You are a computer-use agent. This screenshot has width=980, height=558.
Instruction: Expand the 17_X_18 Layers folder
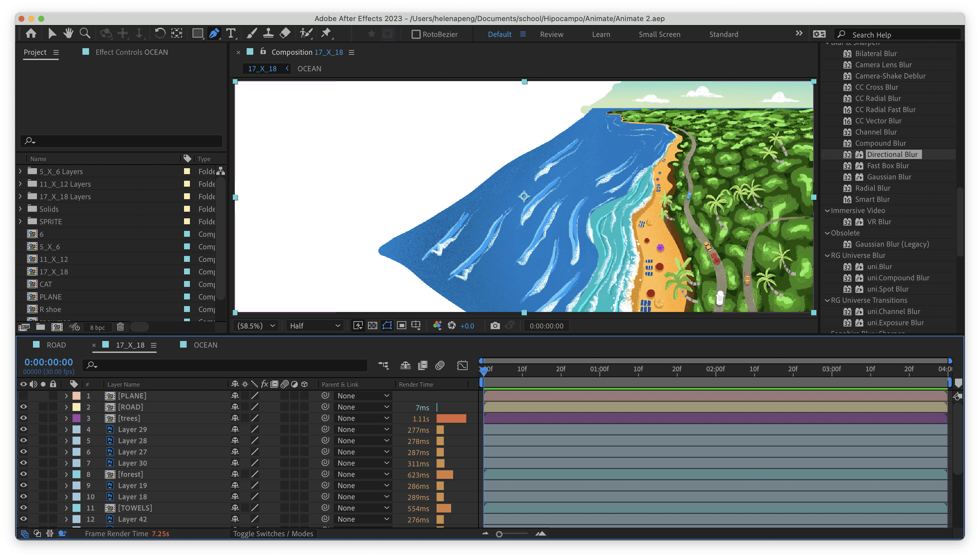20,196
